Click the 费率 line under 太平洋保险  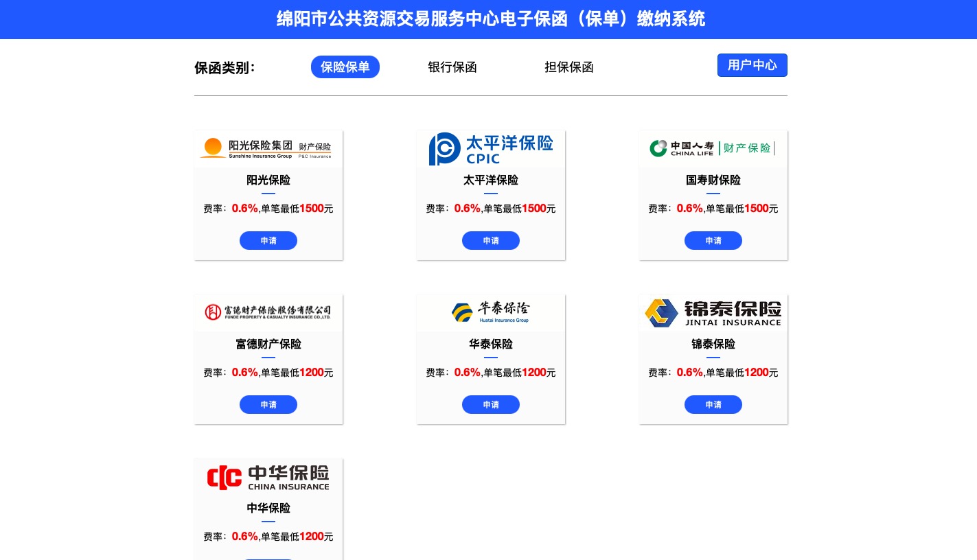[491, 209]
